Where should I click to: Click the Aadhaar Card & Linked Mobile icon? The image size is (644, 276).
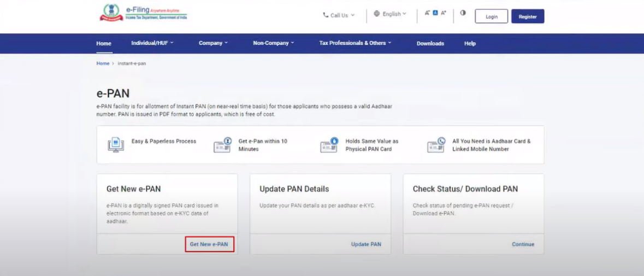click(436, 145)
